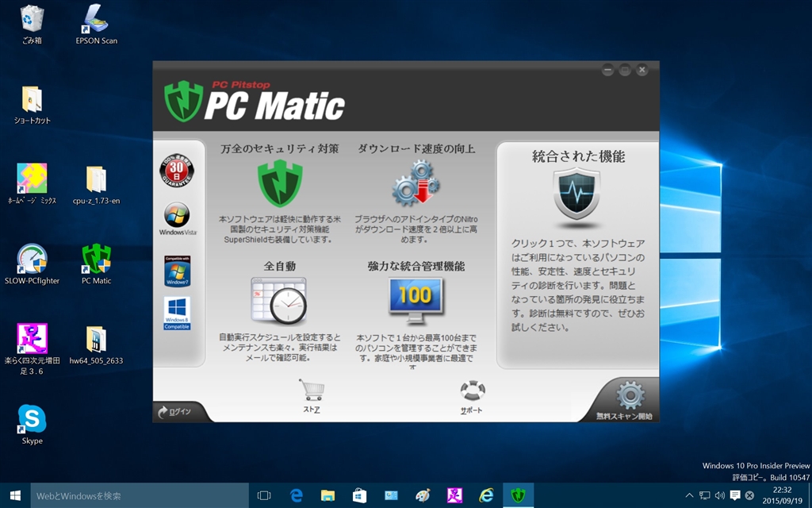Maximize the PC Matic window
812x508 pixels.
[625, 70]
